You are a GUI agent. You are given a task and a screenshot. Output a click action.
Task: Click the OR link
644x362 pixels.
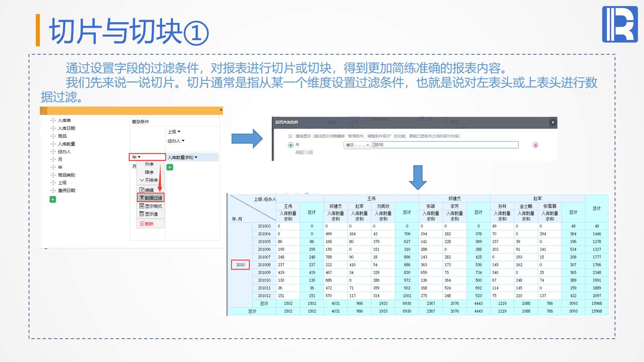click(x=310, y=152)
